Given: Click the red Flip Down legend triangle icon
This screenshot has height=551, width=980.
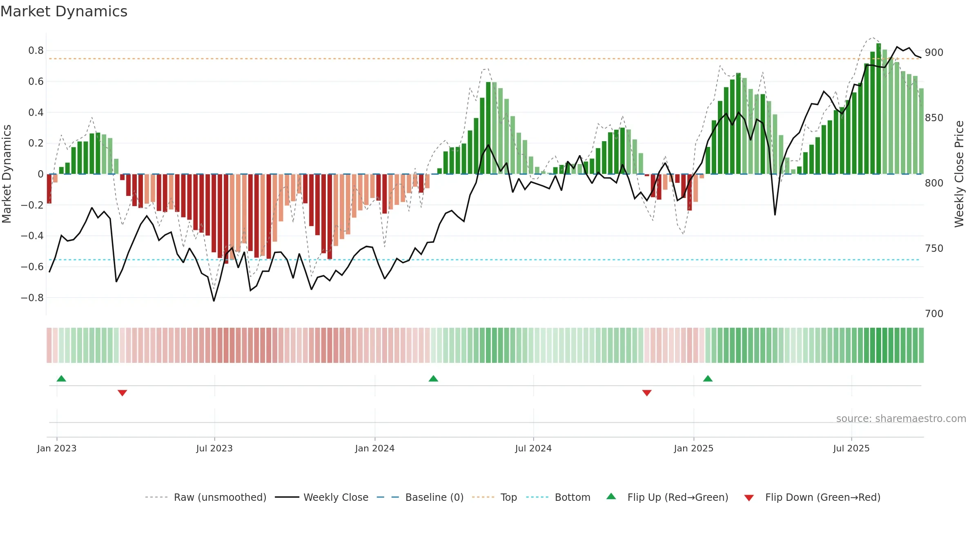Looking at the screenshot, I should [x=749, y=498].
